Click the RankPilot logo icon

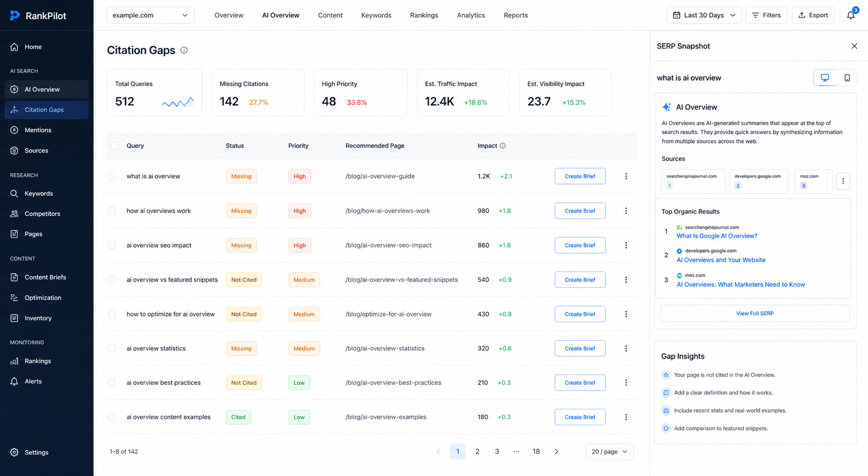click(x=15, y=15)
